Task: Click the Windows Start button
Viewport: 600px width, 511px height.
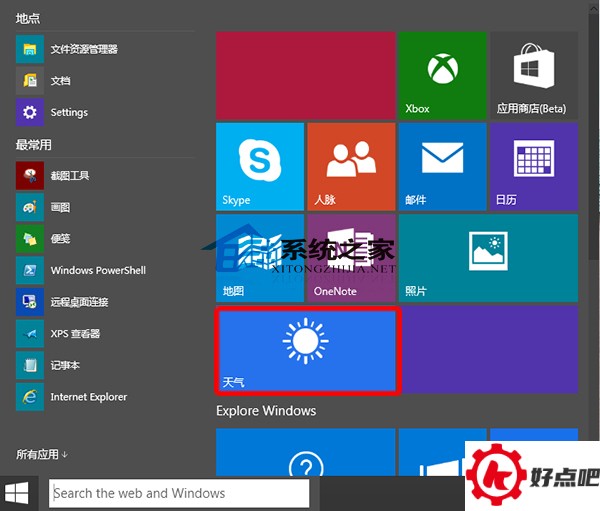Action: tap(17, 493)
